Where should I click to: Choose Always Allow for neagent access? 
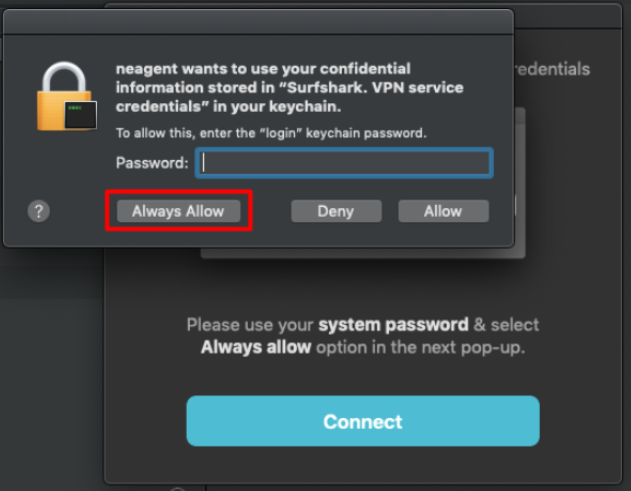coord(179,211)
